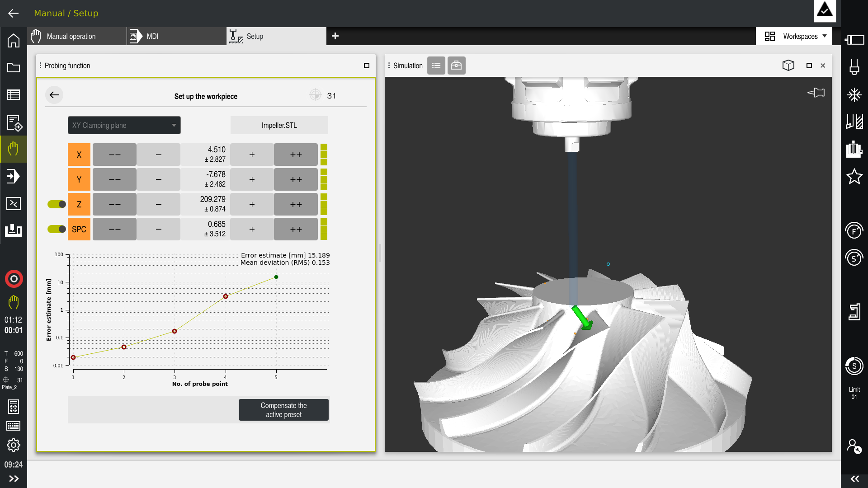
Task: Click the Impeller.STL file button
Action: 279,125
